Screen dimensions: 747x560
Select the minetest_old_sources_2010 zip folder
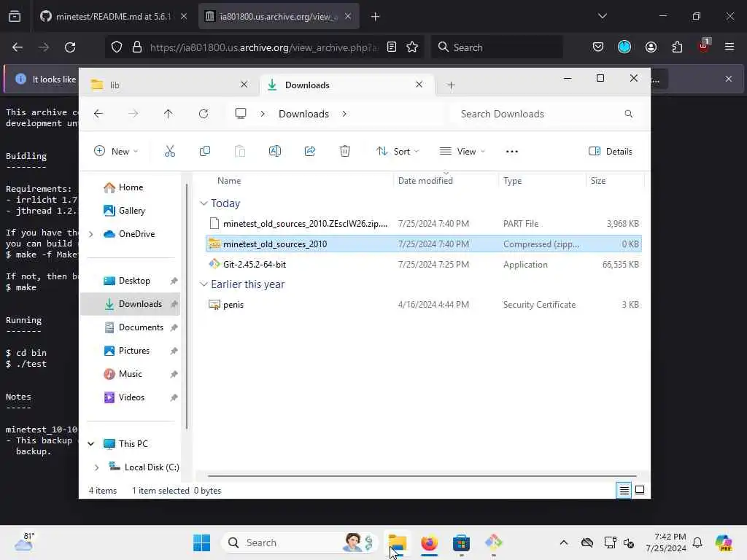click(x=424, y=244)
